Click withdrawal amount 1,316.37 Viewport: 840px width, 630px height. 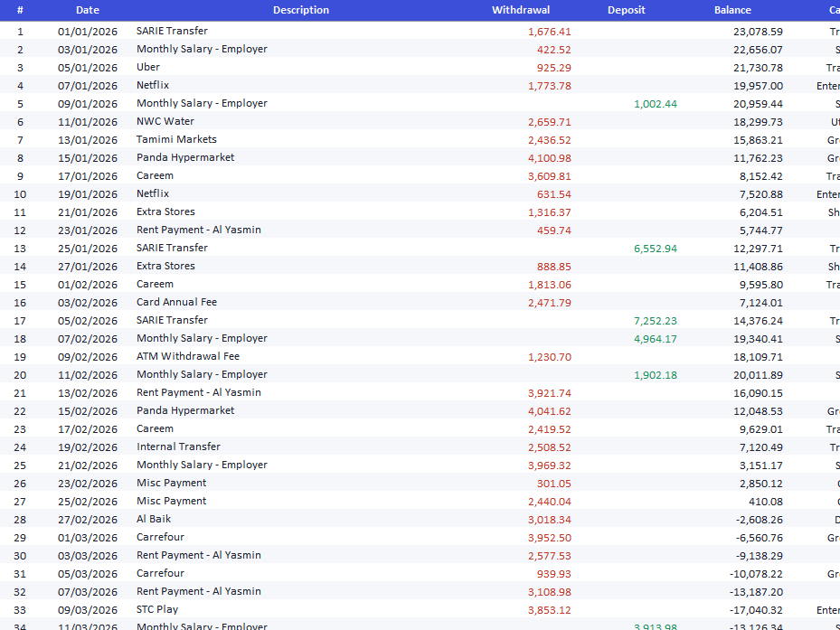click(x=550, y=212)
